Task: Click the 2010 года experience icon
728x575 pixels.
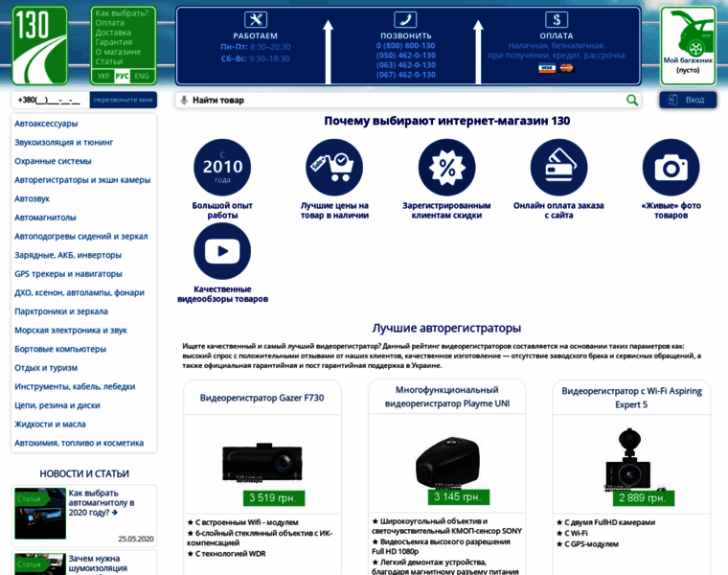Action: pos(222,167)
